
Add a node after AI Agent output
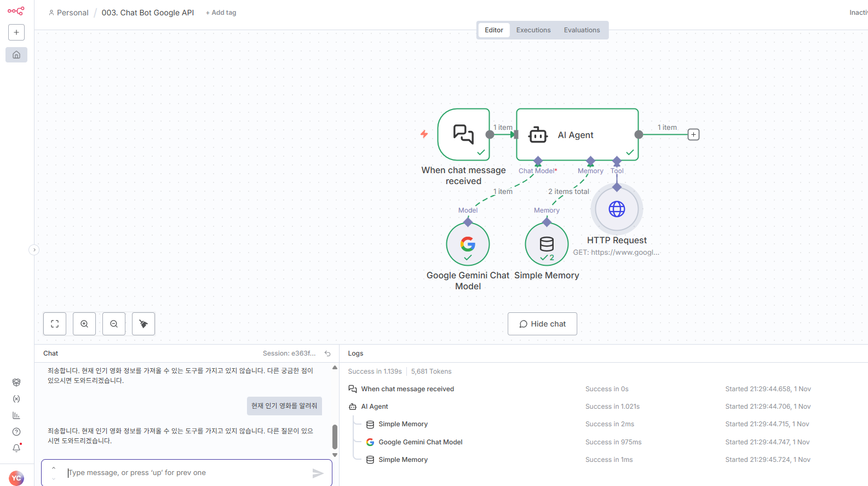tap(693, 134)
